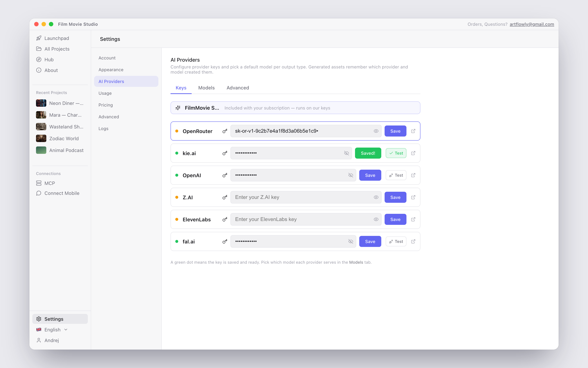Image resolution: width=588 pixels, height=368 pixels.
Task: Click the key icon next to OpenRouter
Action: click(225, 131)
